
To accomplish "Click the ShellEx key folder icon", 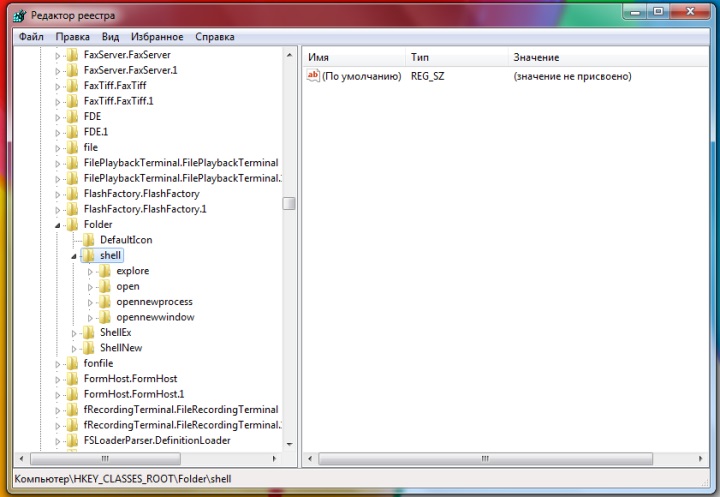I will click(x=89, y=333).
